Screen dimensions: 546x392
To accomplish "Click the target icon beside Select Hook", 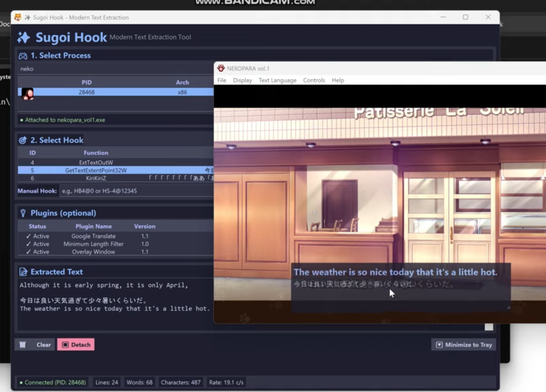I will coord(23,140).
